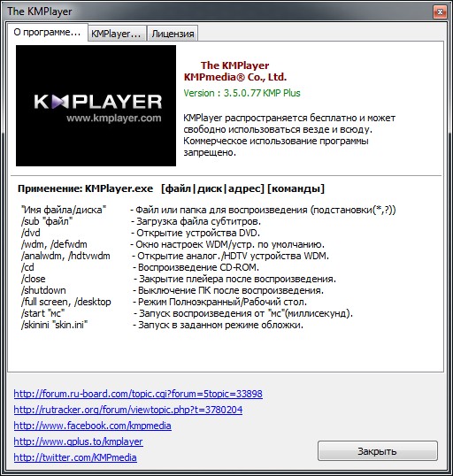Screen dimensions: 453x476
Task: Click 'Загрузка файла субтитров.' description
Action: click(198, 221)
